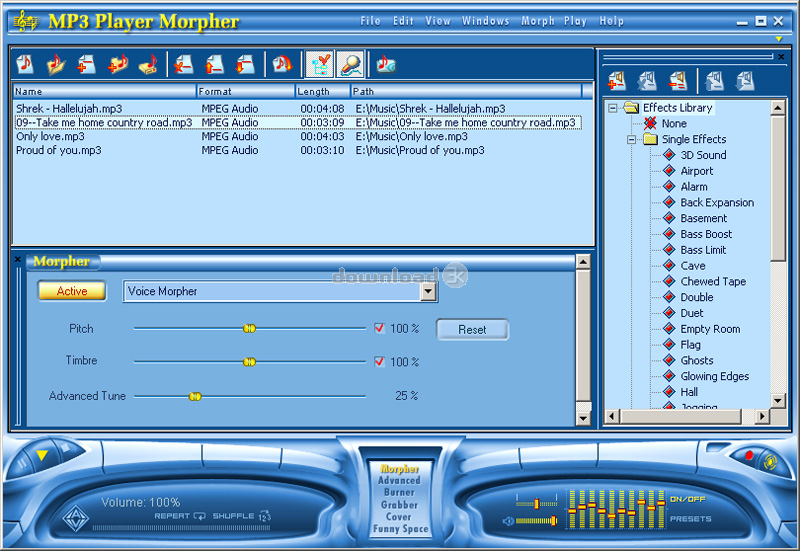Screen dimensions: 800x551
Task: Click the open folder with music note icon
Action: pos(56,65)
